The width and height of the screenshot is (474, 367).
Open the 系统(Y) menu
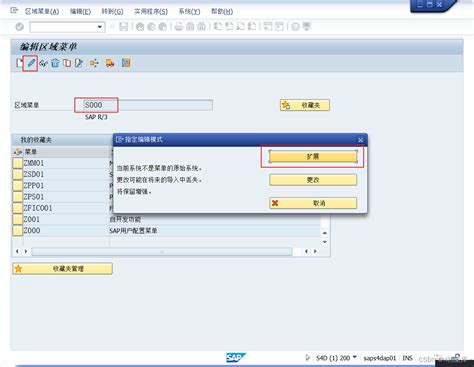point(189,12)
